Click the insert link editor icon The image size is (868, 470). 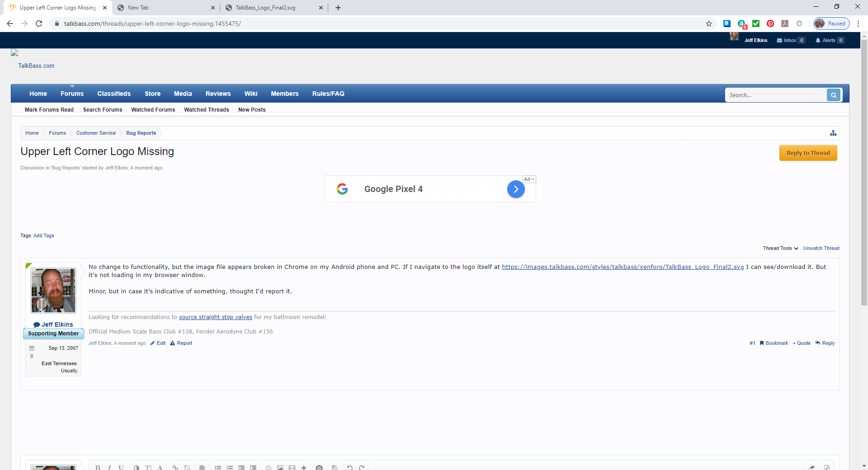tap(175, 467)
